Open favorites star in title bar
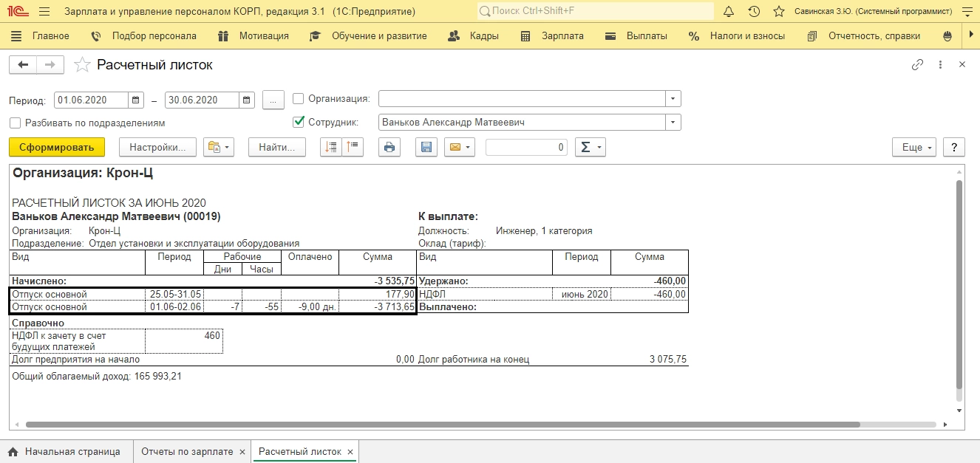This screenshot has width=980, height=463. click(x=779, y=12)
